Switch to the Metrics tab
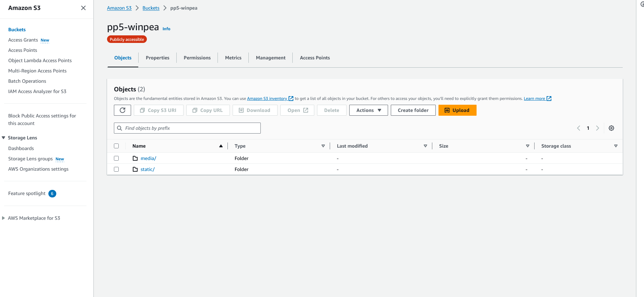The height and width of the screenshot is (297, 644). click(233, 58)
